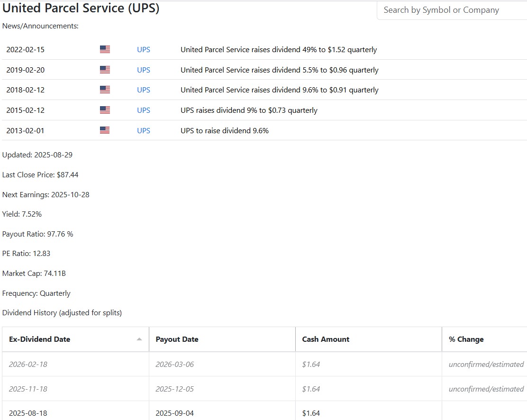Screen dimensions: 527x420
Task: Click the US flag icon beside 2019-02-20
Action: 105,70
